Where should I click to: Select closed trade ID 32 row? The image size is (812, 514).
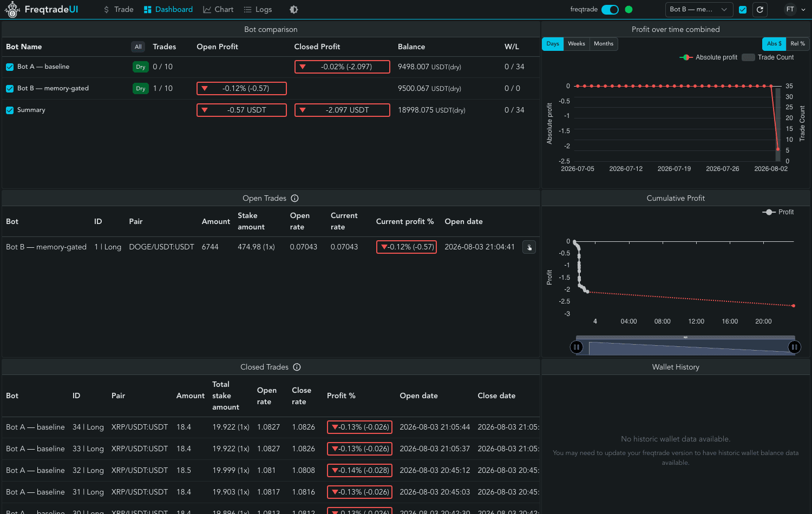(271, 471)
